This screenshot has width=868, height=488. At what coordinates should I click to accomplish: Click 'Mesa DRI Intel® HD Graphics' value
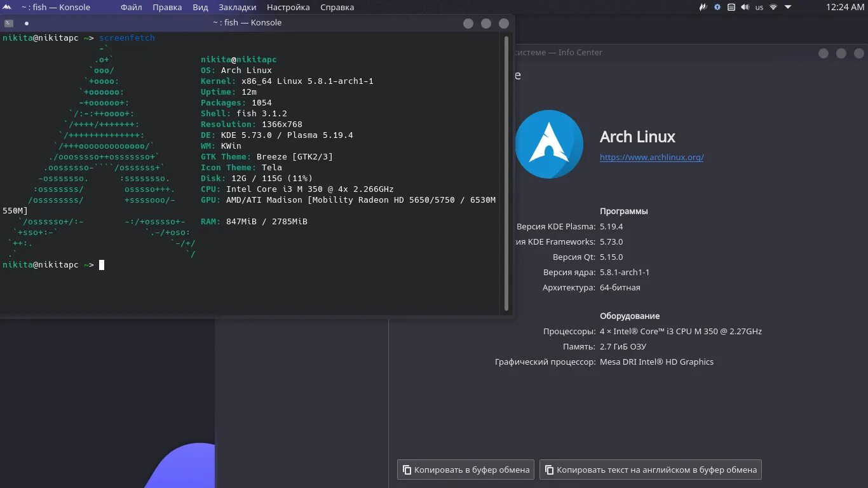[x=656, y=362]
